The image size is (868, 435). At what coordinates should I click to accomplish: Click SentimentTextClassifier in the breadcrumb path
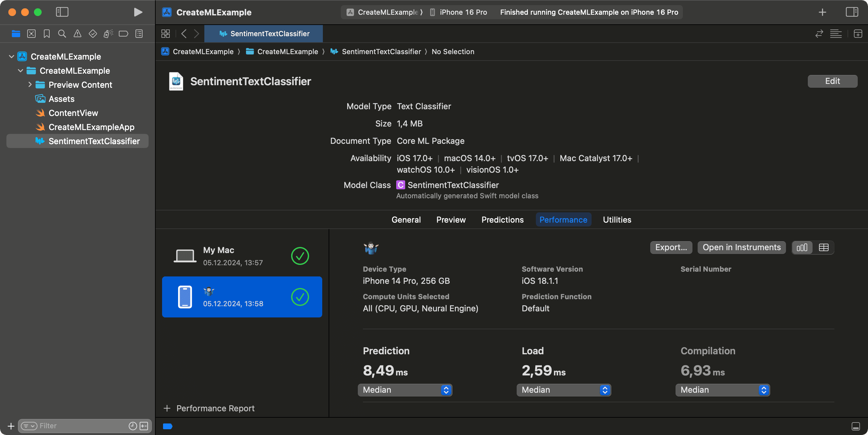[x=376, y=52]
